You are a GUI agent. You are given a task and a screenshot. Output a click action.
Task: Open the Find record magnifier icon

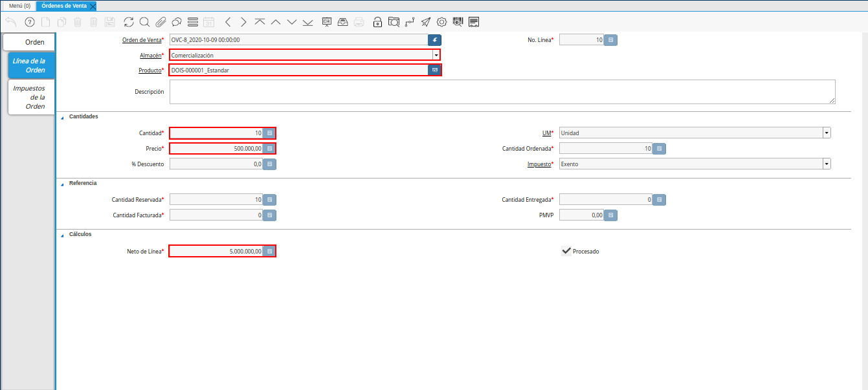[x=144, y=22]
